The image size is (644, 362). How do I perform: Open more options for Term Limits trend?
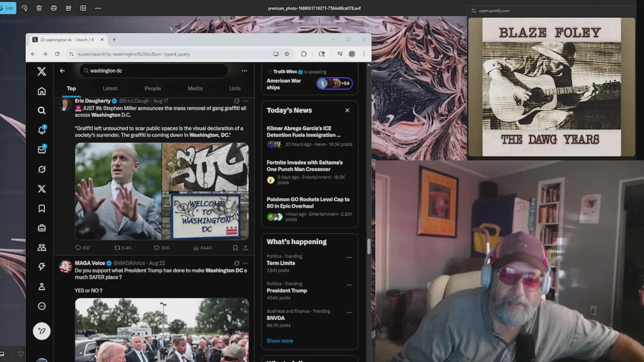point(349,257)
